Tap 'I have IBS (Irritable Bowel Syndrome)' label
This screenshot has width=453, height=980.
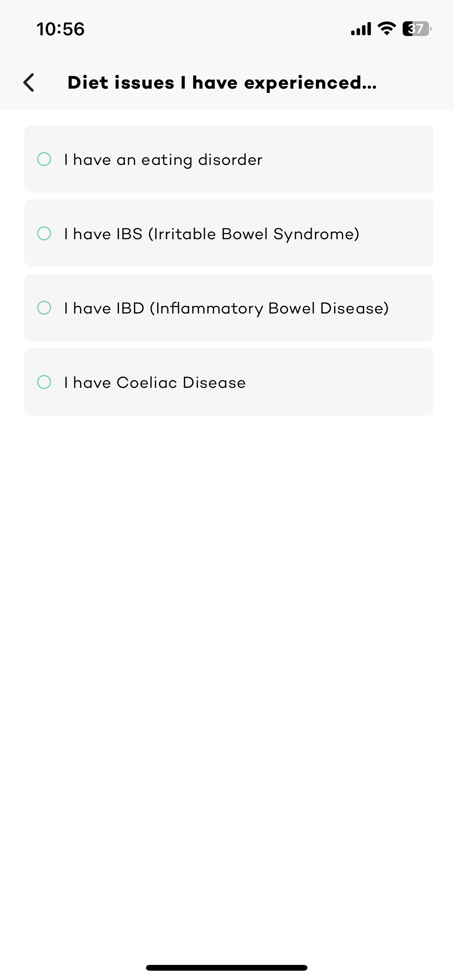[x=212, y=234]
